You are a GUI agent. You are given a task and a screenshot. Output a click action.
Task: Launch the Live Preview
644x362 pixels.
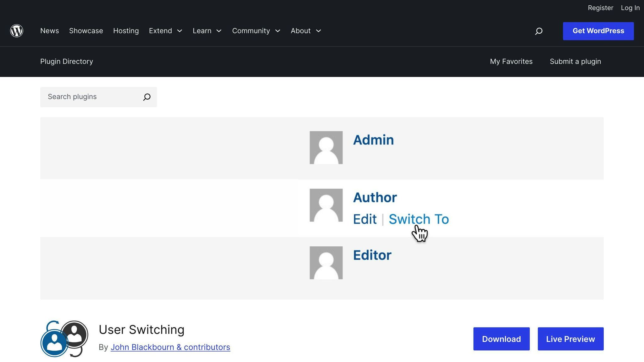coord(570,339)
